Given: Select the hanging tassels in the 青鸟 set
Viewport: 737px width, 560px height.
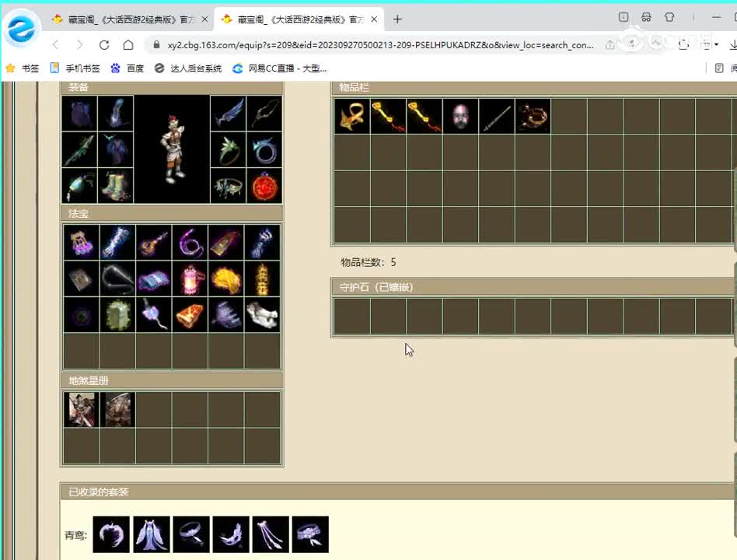Looking at the screenshot, I should coord(271,534).
